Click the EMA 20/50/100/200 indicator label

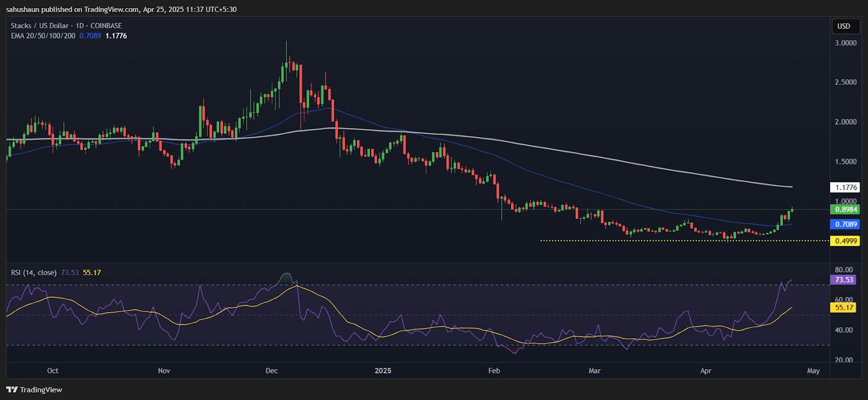tap(43, 36)
